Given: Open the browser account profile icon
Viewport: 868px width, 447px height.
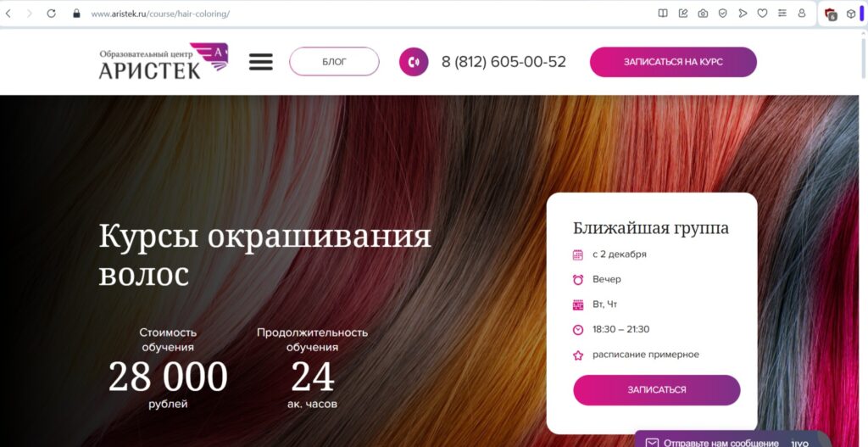Looking at the screenshot, I should tap(802, 14).
